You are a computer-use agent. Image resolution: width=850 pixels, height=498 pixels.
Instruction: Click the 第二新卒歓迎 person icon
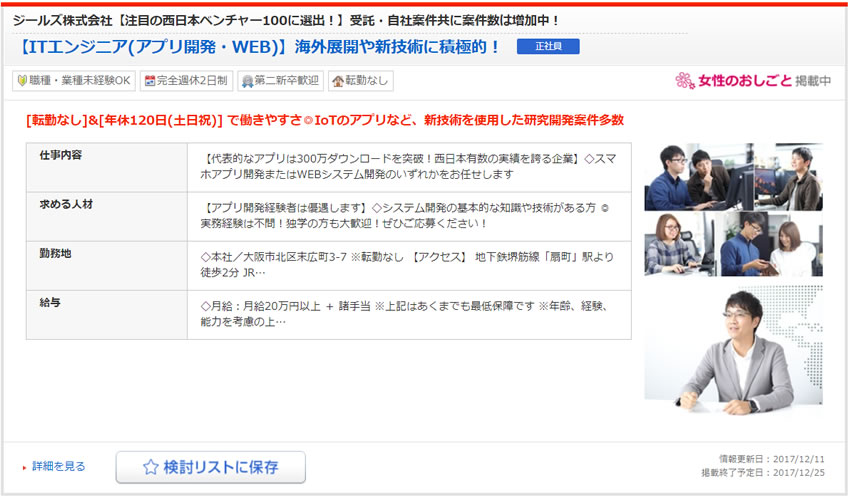point(248,81)
